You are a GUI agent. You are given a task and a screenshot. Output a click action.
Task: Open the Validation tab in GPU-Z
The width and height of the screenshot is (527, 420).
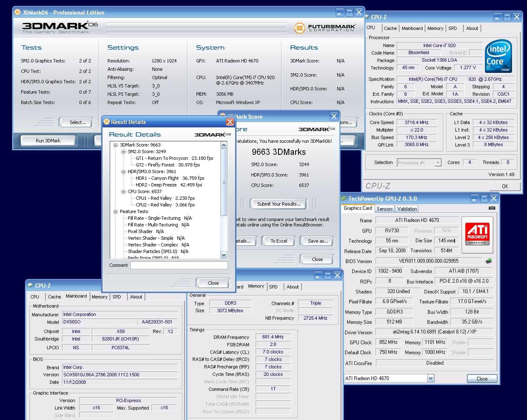(407, 209)
